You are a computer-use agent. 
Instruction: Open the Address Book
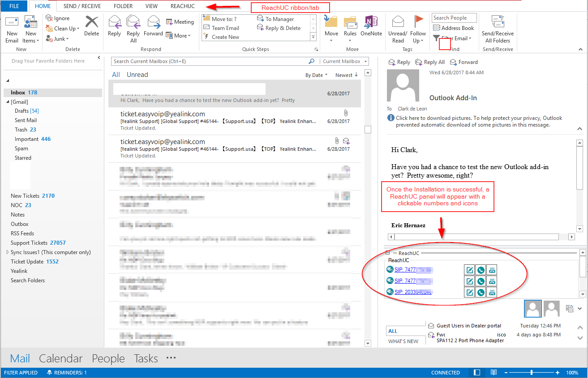[x=453, y=28]
